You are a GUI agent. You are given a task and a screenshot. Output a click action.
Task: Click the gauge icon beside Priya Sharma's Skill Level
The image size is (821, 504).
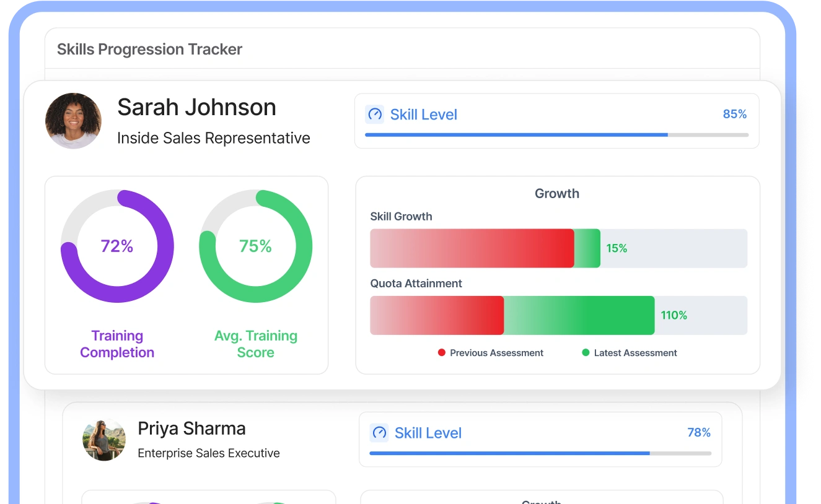pyautogui.click(x=379, y=433)
